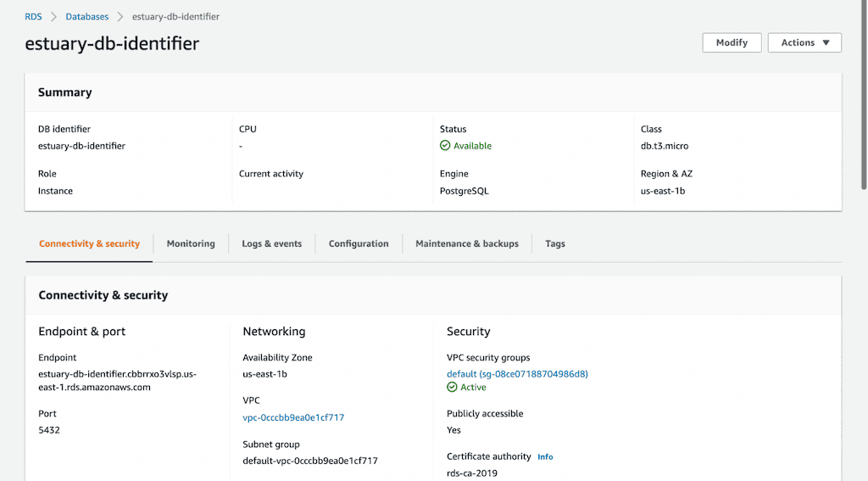Image resolution: width=868 pixels, height=481 pixels.
Task: Select the Connectivity & security tab
Action: 89,243
